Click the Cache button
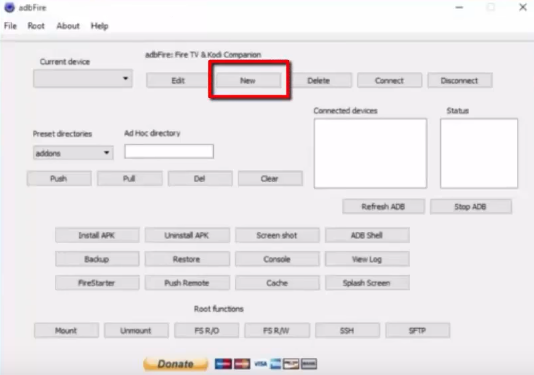The image size is (534, 375). click(277, 283)
